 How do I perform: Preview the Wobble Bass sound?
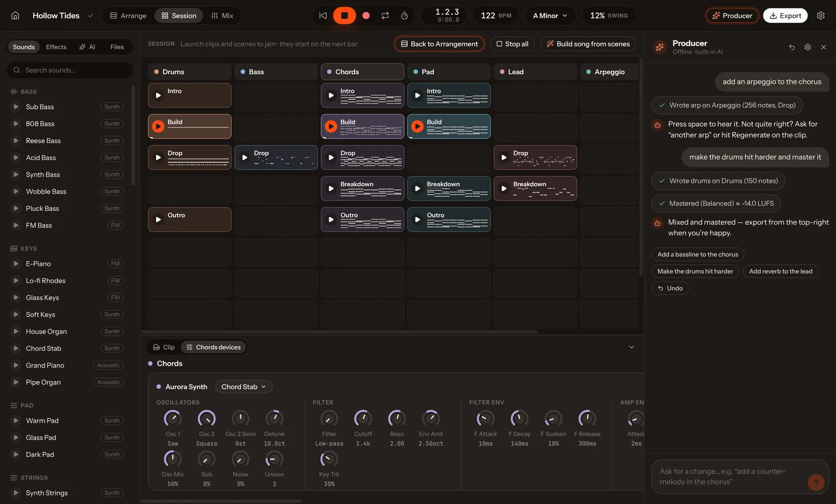(16, 192)
